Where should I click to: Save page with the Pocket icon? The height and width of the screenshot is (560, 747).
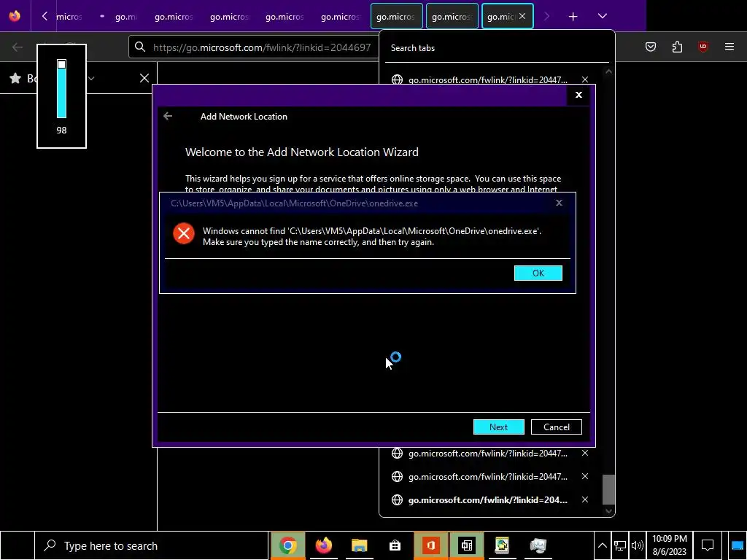coord(650,47)
